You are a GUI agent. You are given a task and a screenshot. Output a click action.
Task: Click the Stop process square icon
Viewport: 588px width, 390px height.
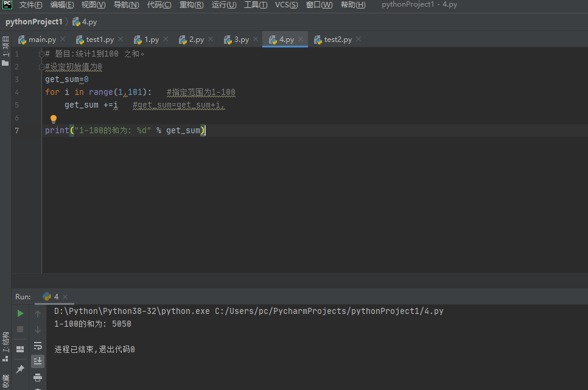pos(20,329)
